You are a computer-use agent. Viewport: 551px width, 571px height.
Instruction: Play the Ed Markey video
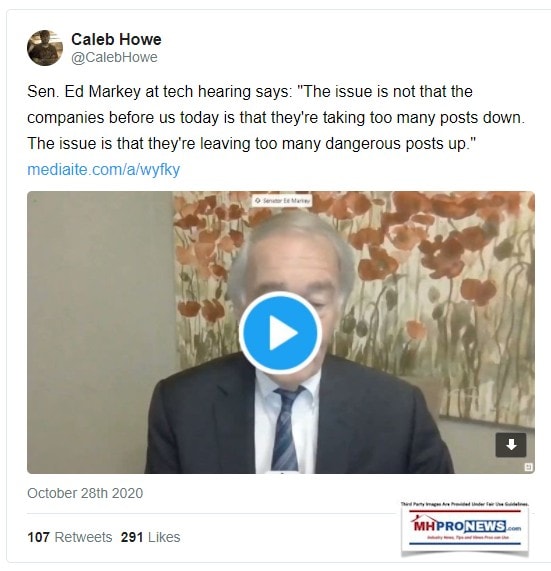pos(280,332)
